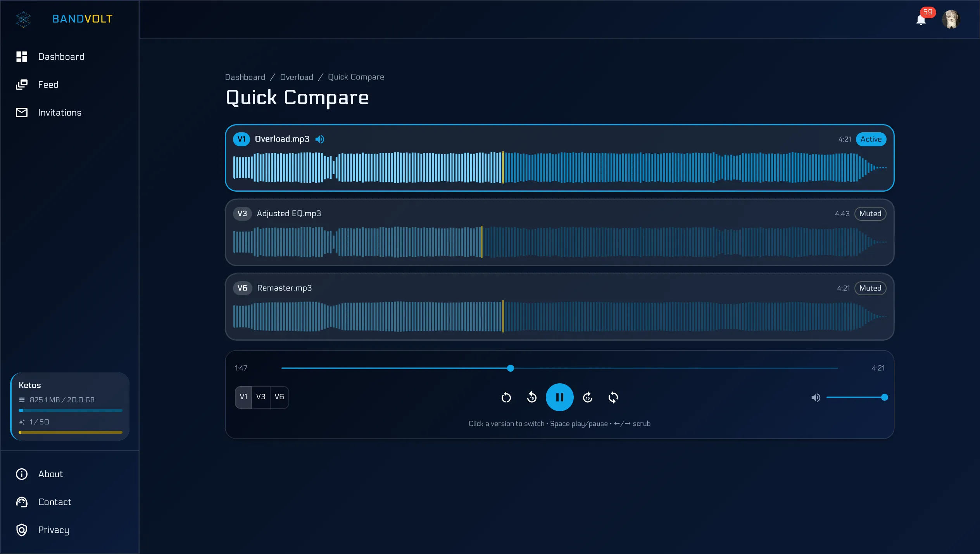Click the Quick Compare breadcrumb
Image resolution: width=980 pixels, height=554 pixels.
coord(356,77)
